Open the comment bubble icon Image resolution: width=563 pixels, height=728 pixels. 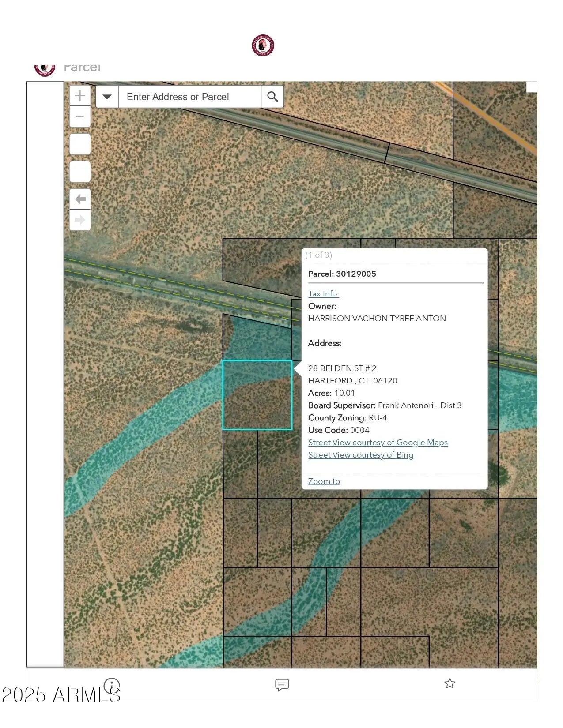pos(282,684)
